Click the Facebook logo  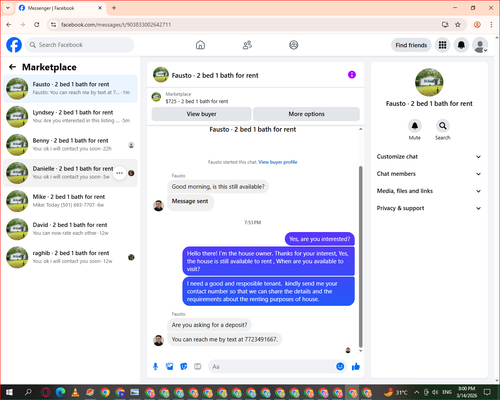point(14,45)
